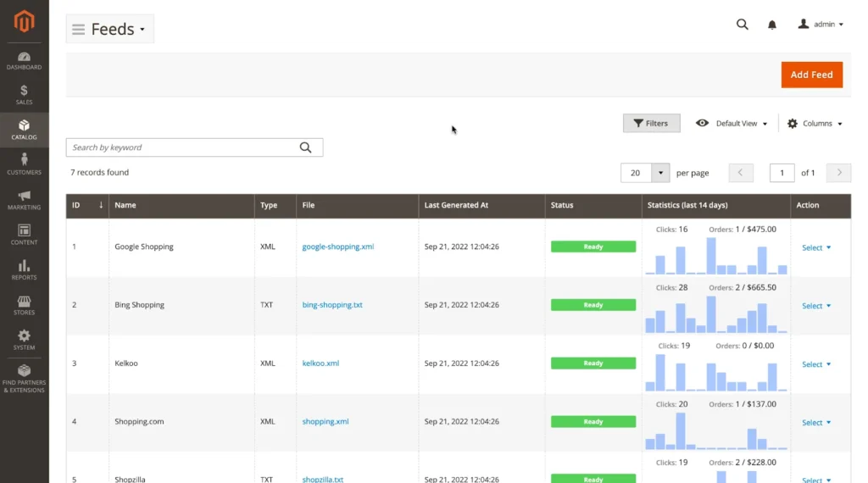The height and width of the screenshot is (483, 868).
Task: Open Find Partners & Extensions
Action: (24, 379)
